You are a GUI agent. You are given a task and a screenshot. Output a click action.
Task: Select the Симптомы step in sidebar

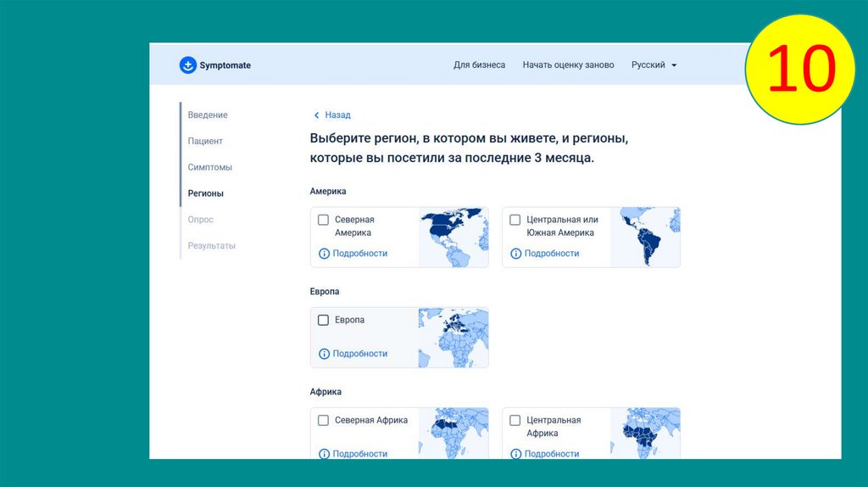click(210, 167)
